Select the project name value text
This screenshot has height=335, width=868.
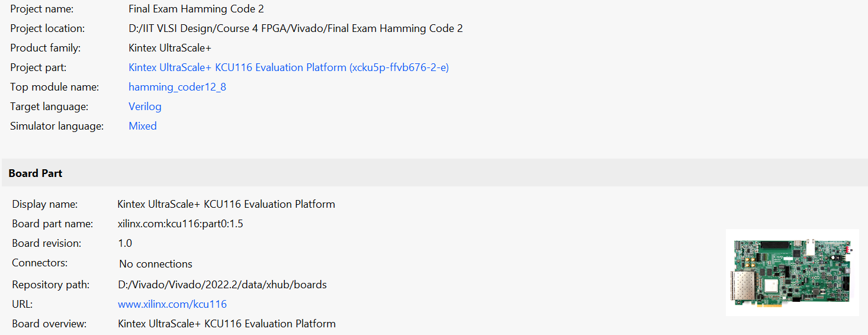click(x=196, y=9)
